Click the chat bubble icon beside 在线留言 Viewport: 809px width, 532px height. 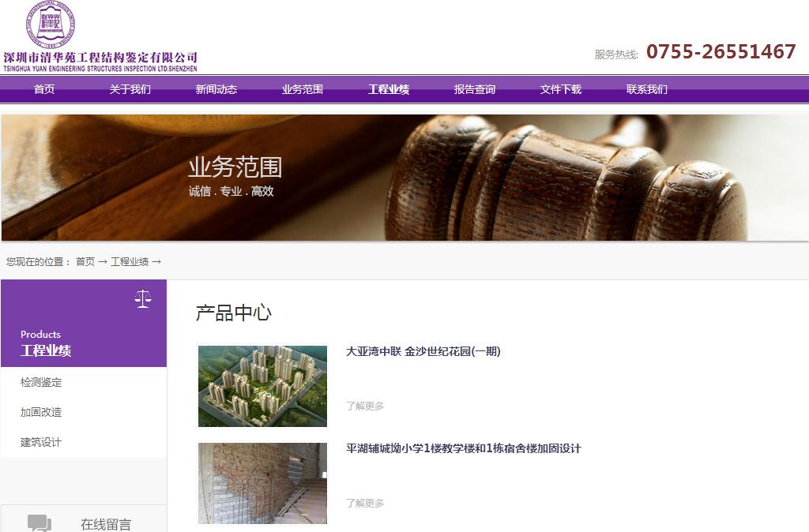[x=40, y=523]
